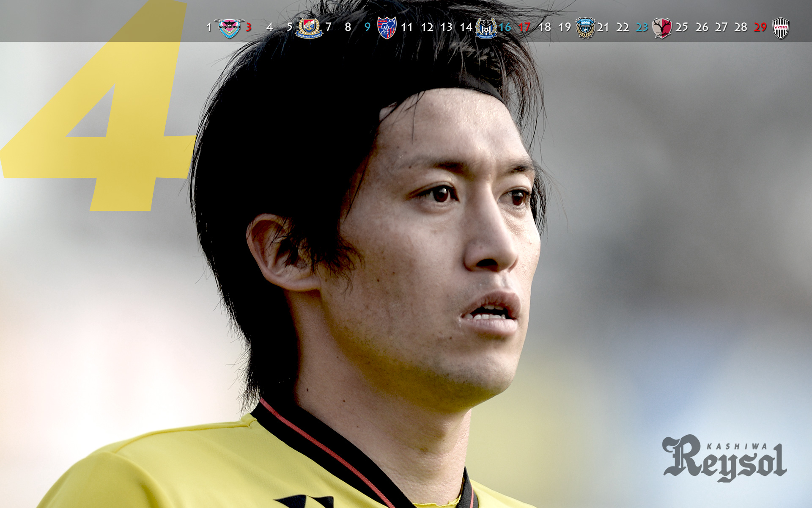Select blue date 23 in calendar
The height and width of the screenshot is (508, 812).
click(x=642, y=28)
